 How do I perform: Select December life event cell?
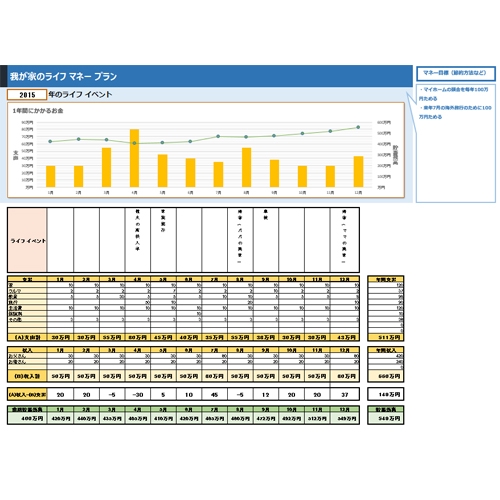(345, 240)
